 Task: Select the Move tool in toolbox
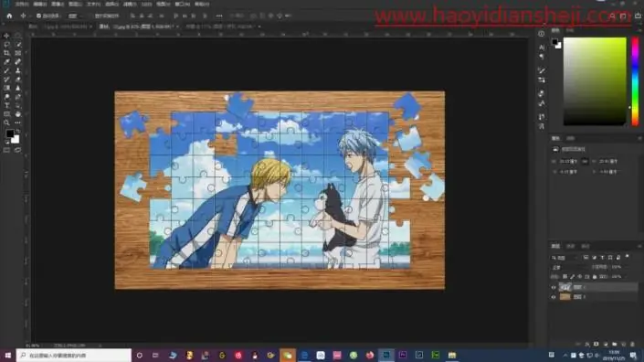coord(6,36)
